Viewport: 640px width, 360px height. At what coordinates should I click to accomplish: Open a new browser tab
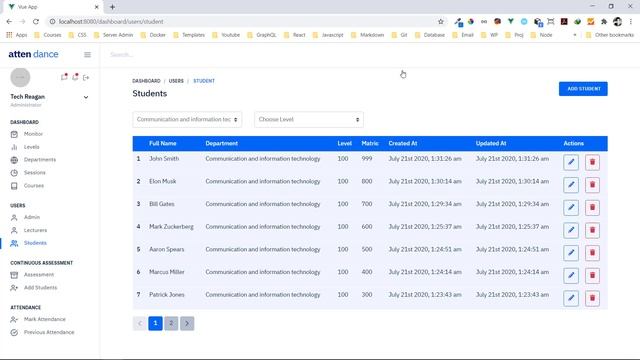point(112,7)
